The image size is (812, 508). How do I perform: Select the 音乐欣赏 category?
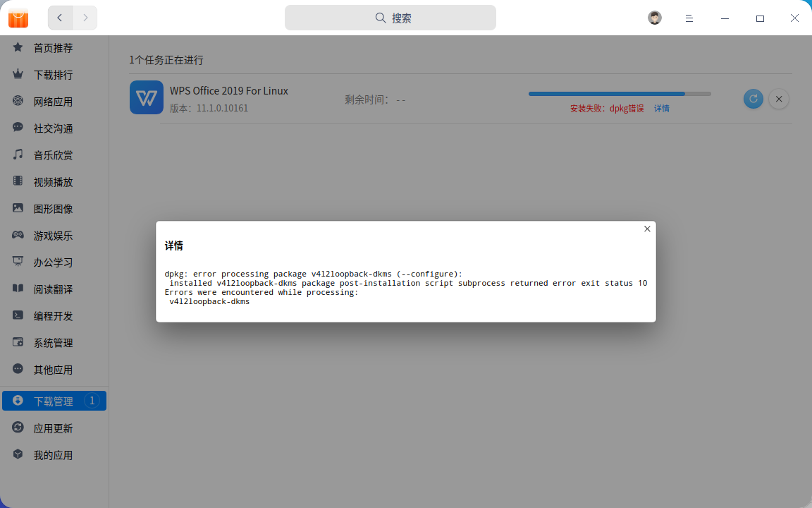point(54,155)
